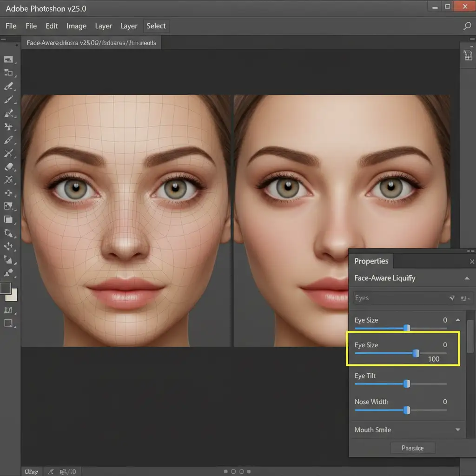Click the light background color swatch
The image size is (476, 476).
(13, 296)
